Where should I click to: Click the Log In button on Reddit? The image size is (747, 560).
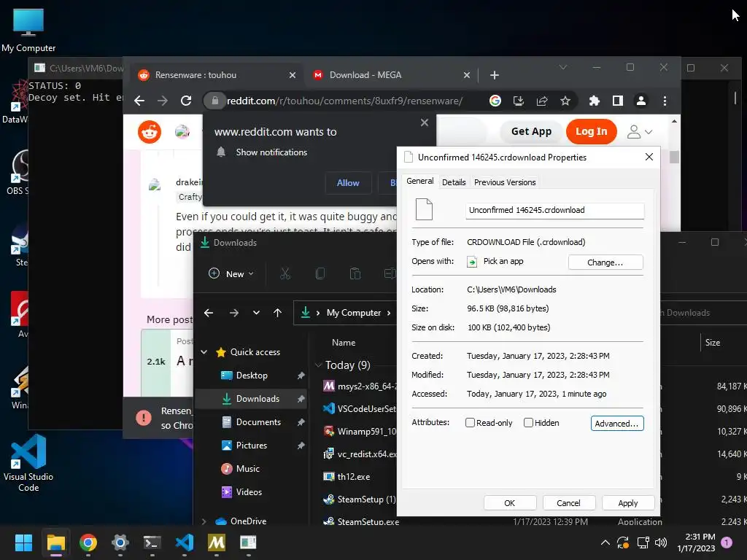pyautogui.click(x=591, y=131)
